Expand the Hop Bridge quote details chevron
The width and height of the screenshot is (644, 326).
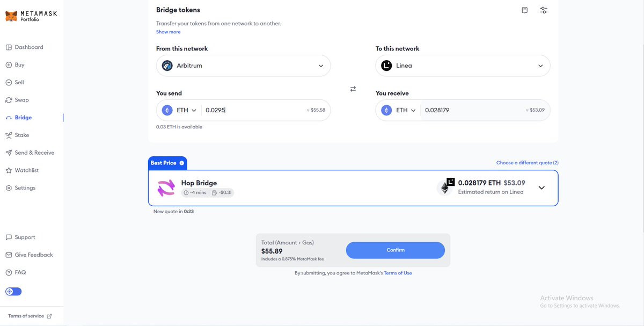[x=541, y=188]
